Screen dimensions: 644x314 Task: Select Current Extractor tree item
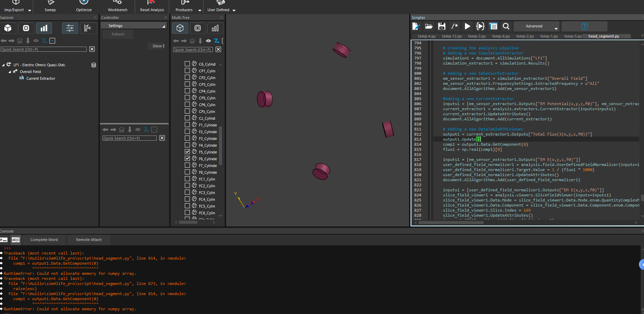coord(41,78)
